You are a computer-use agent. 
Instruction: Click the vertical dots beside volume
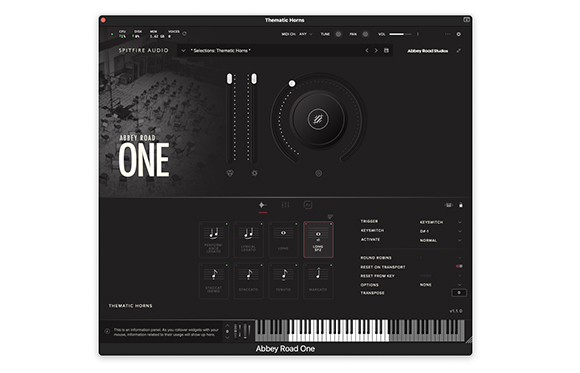pos(418,34)
